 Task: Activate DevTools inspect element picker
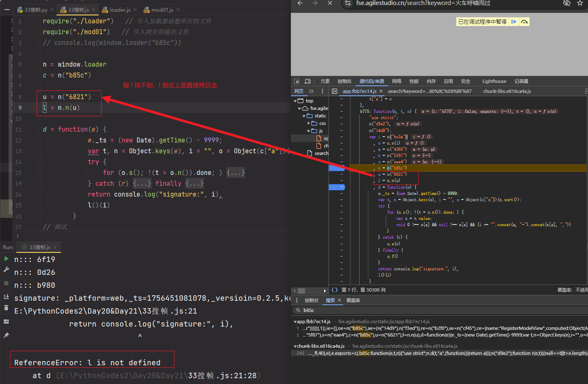click(297, 81)
